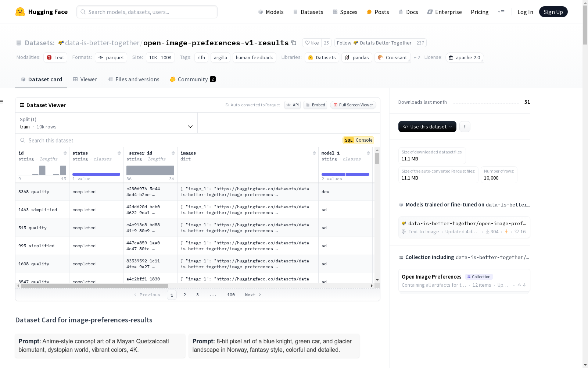Open the data-is-better-together organization link
Screen dimensions: 588x368
tap(102, 43)
